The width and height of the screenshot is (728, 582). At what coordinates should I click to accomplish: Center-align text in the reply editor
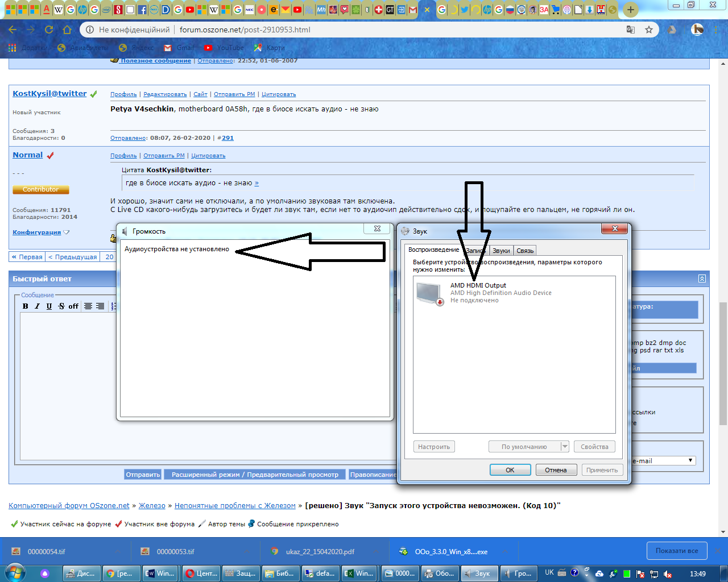coord(88,306)
